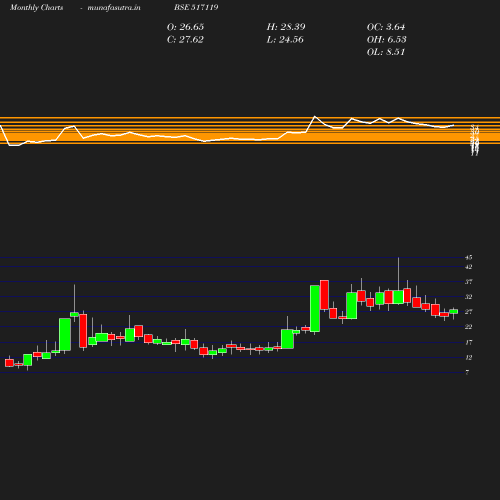Click the last green candlestick on the right
Screen dimensions: 500x500
pos(454,312)
